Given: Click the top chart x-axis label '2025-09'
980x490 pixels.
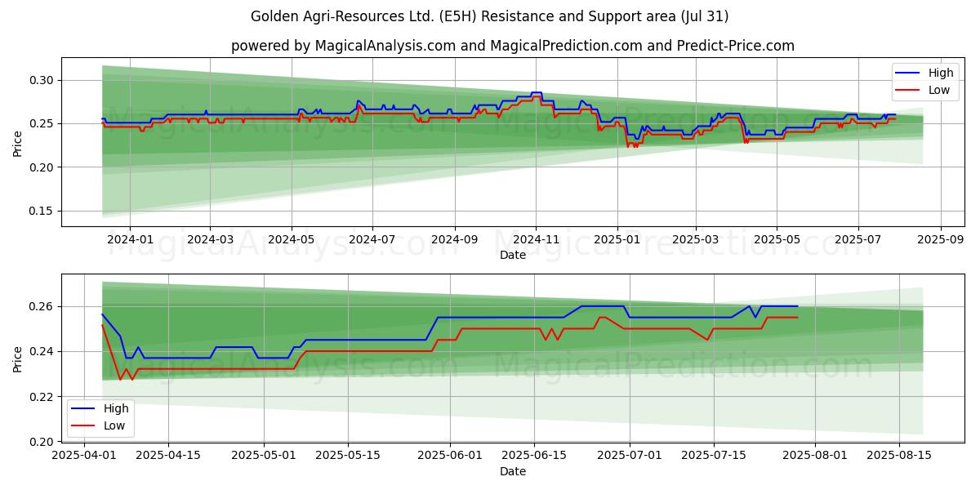Looking at the screenshot, I should coord(940,240).
